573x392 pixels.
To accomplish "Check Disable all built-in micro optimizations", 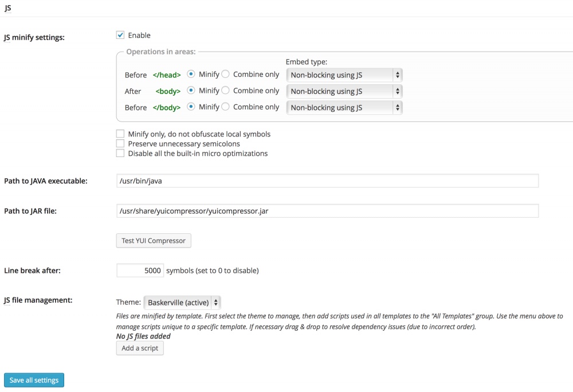I will click(120, 154).
